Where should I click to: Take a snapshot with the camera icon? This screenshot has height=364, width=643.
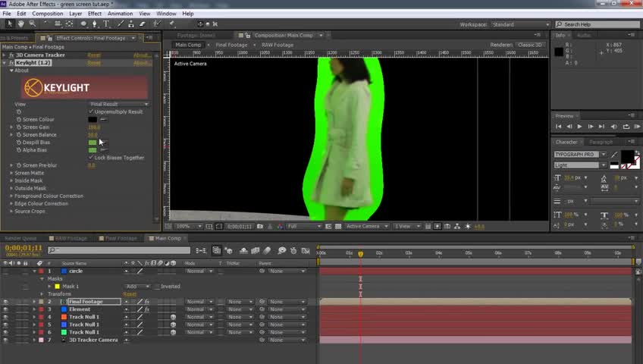(260, 226)
